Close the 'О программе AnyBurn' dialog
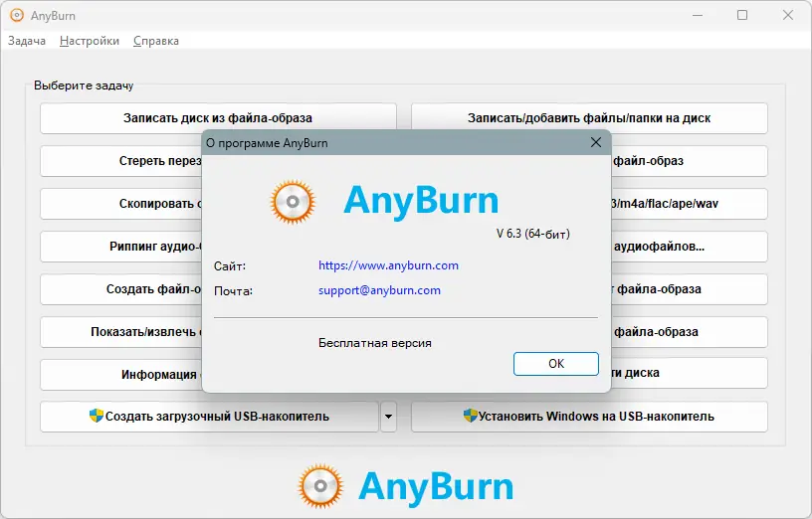Image resolution: width=812 pixels, height=519 pixels. point(596,142)
